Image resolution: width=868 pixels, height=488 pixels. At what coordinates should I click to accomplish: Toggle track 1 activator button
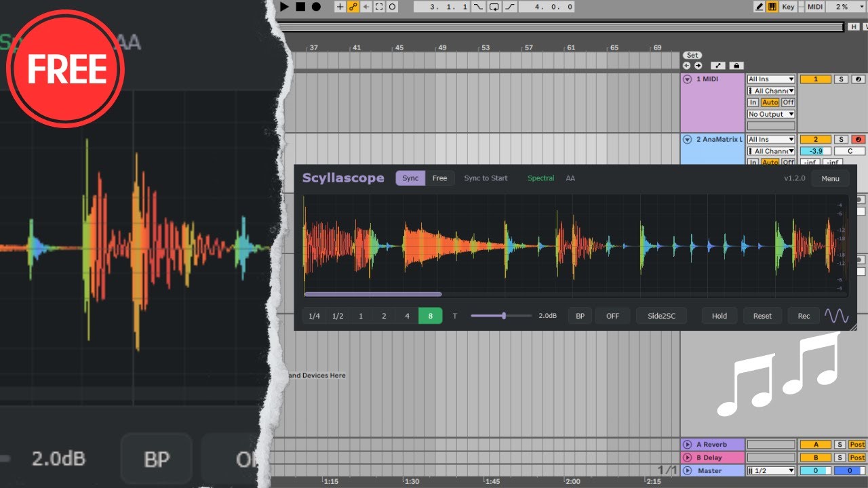[816, 79]
